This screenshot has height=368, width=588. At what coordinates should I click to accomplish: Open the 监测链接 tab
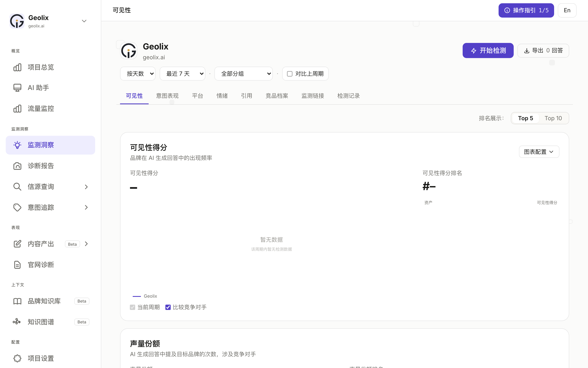tap(313, 96)
